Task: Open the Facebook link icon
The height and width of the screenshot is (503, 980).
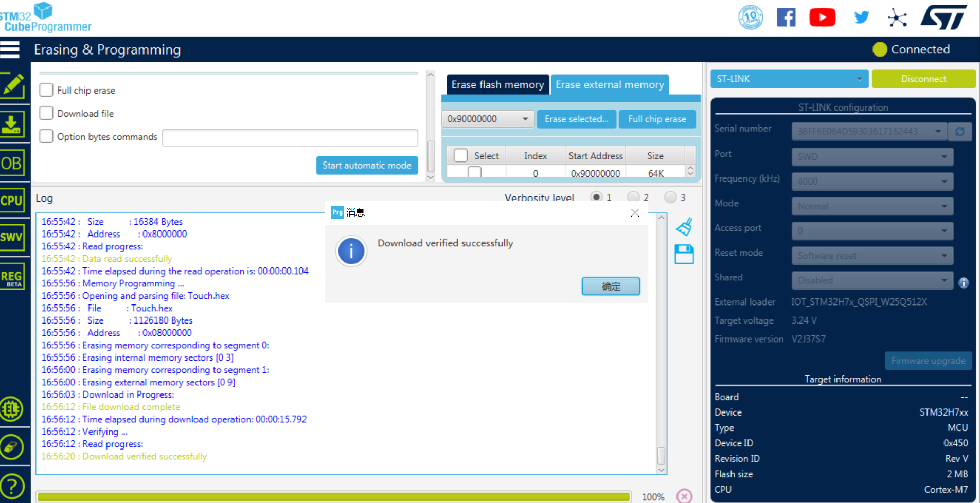Action: pos(786,17)
